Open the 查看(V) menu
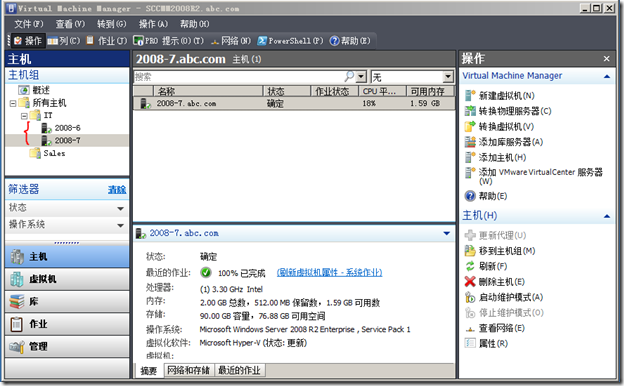This screenshot has height=386, width=624. pyautogui.click(x=70, y=24)
